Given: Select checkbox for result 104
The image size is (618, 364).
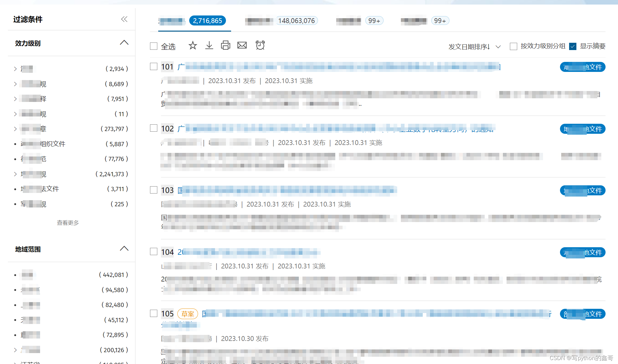Looking at the screenshot, I should click(154, 251).
